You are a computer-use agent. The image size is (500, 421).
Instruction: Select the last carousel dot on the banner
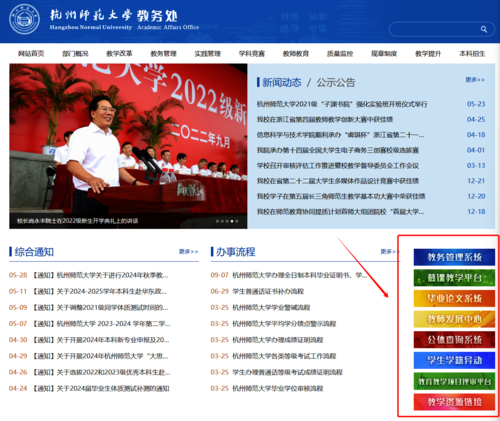point(237,221)
